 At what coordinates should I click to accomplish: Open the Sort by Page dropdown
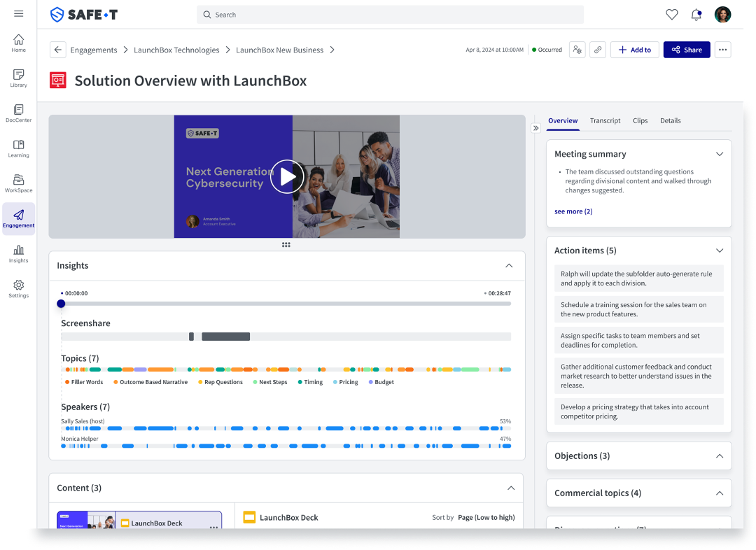(486, 517)
